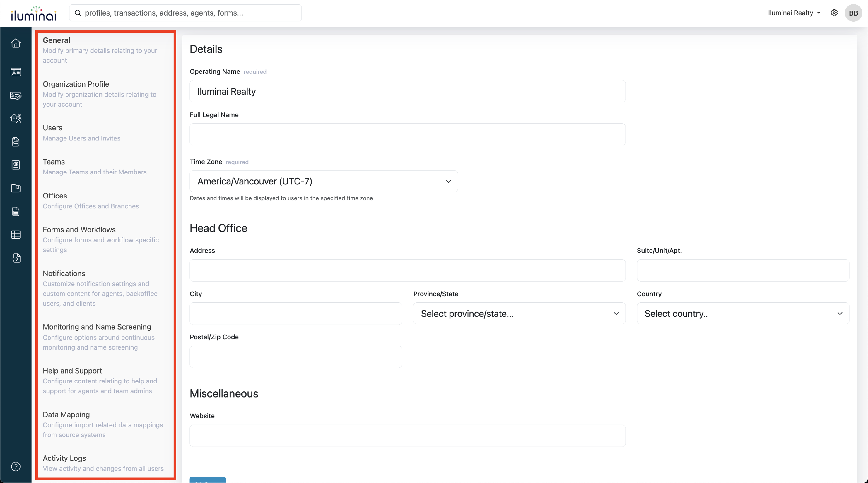Click the Full Legal Name field

[x=407, y=135]
